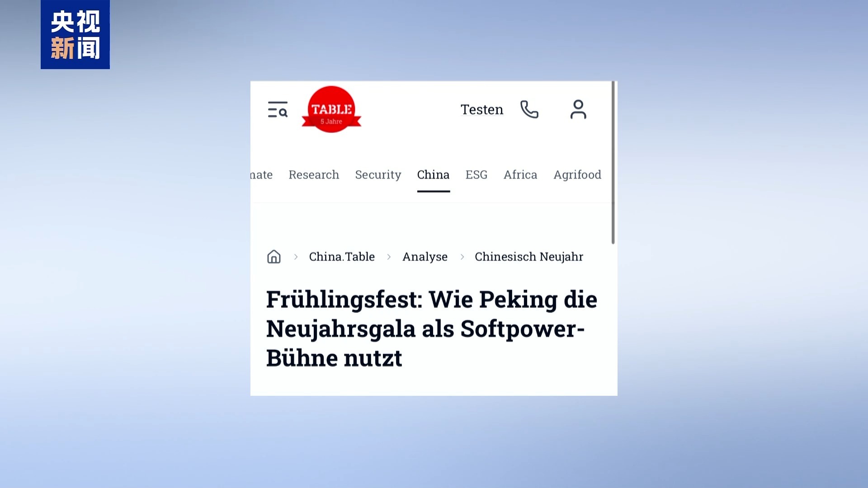Switch to the Agrifood tab
Image resolution: width=868 pixels, height=488 pixels.
tap(577, 175)
